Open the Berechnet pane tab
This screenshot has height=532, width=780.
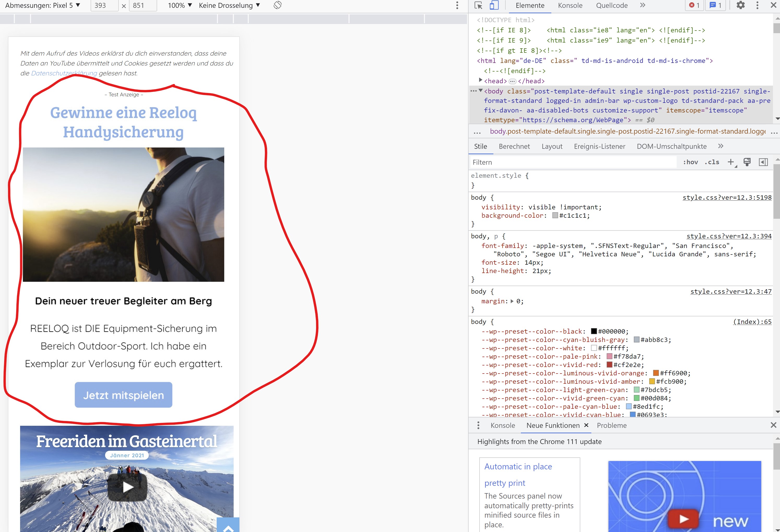click(x=514, y=146)
